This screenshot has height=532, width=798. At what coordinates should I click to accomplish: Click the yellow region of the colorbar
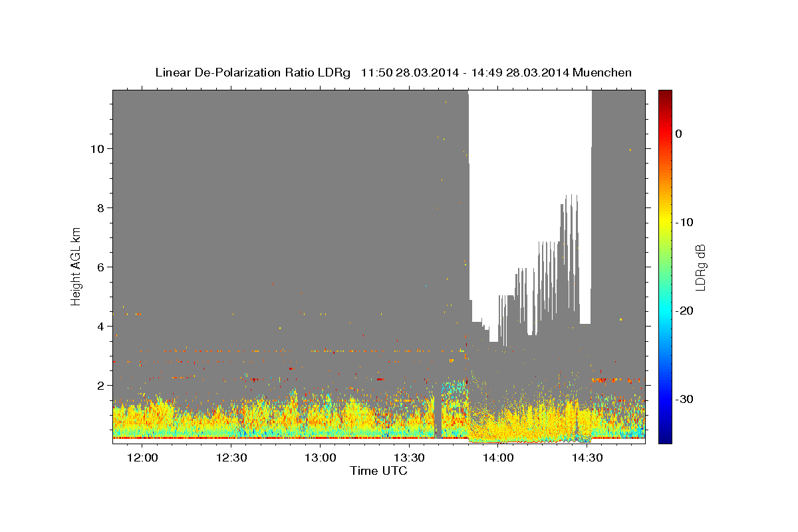(665, 222)
